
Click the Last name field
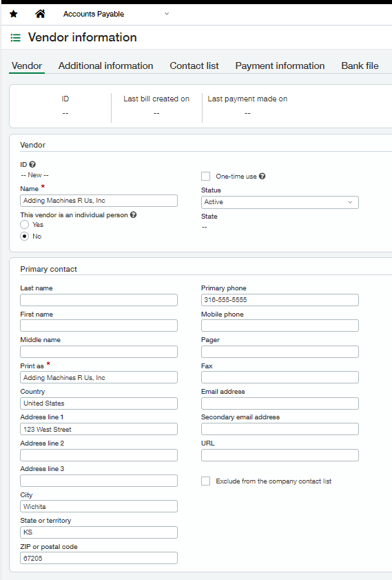99,300
